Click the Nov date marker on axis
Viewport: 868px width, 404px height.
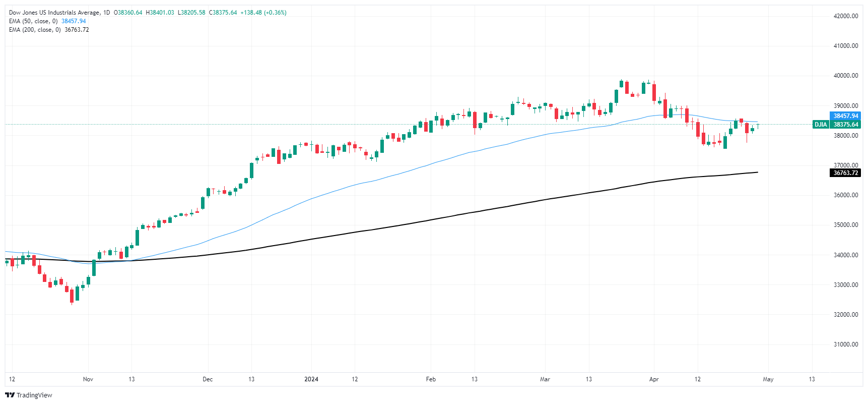(x=88, y=379)
